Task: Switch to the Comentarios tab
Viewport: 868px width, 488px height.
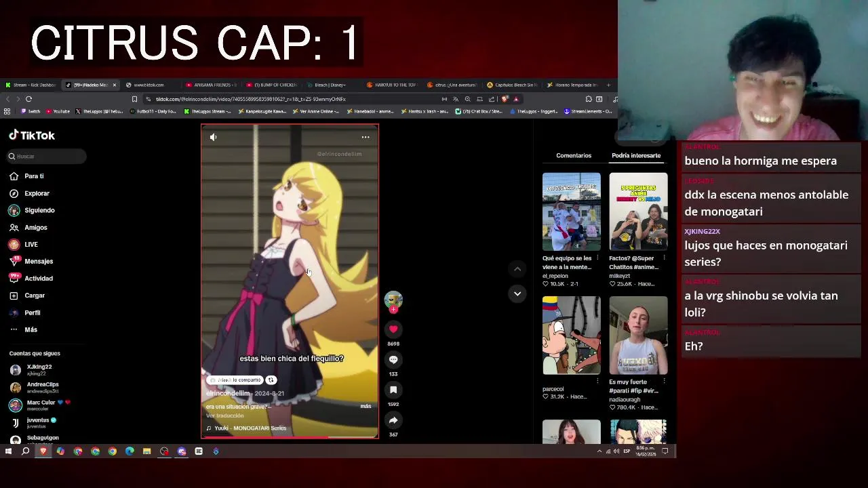Action: coord(574,156)
